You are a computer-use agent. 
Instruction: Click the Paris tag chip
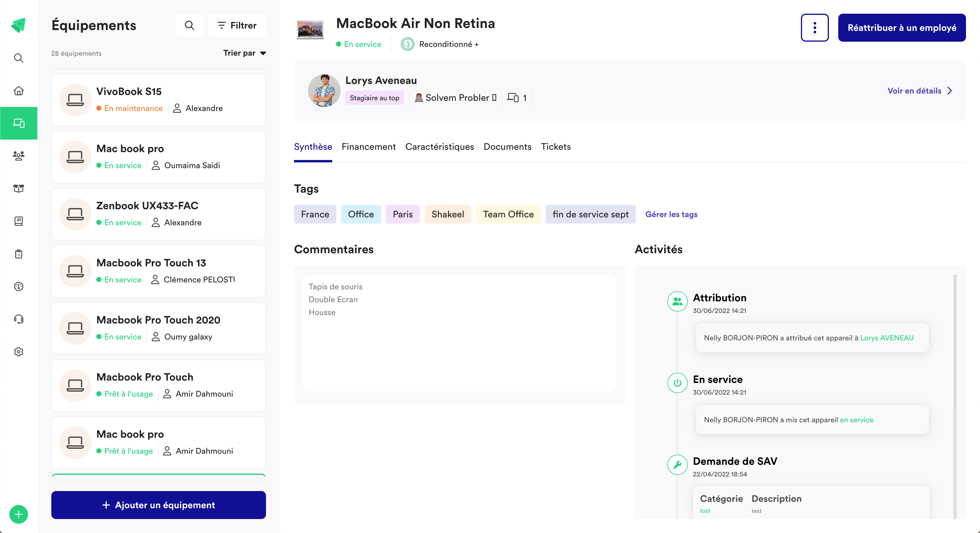pyautogui.click(x=402, y=214)
